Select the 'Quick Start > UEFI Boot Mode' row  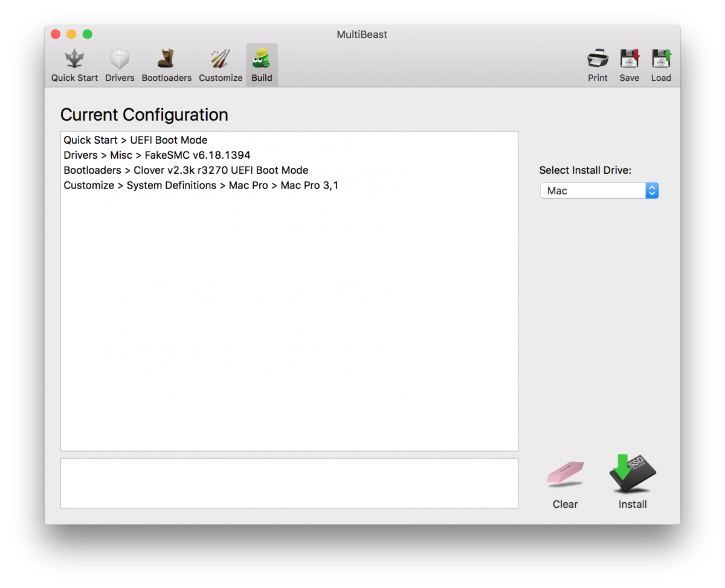[289, 140]
